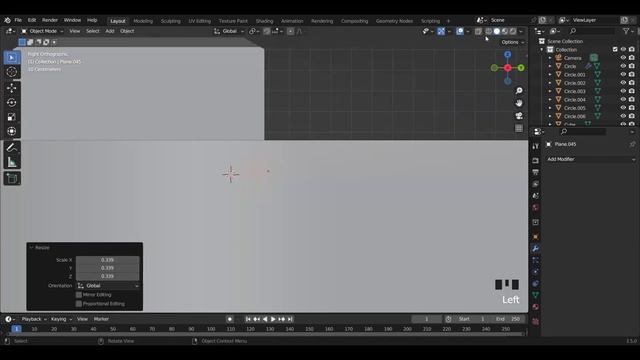Toggle the camera view icon
Screen dimensions: 640x360
tap(519, 116)
